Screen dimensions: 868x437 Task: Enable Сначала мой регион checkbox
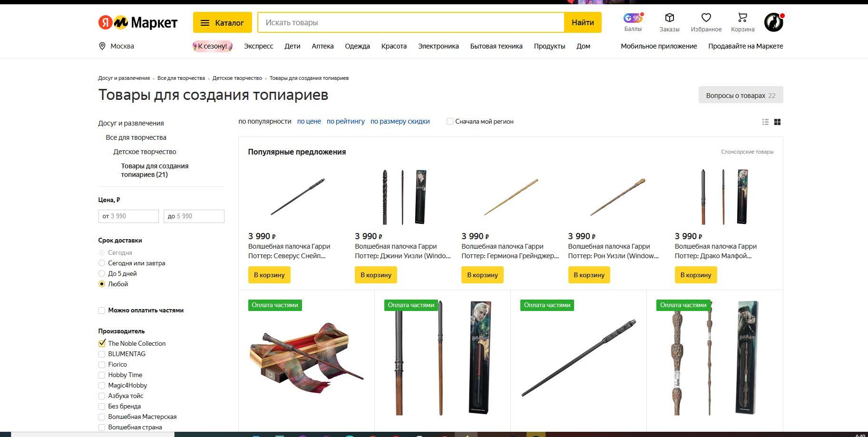coord(450,121)
